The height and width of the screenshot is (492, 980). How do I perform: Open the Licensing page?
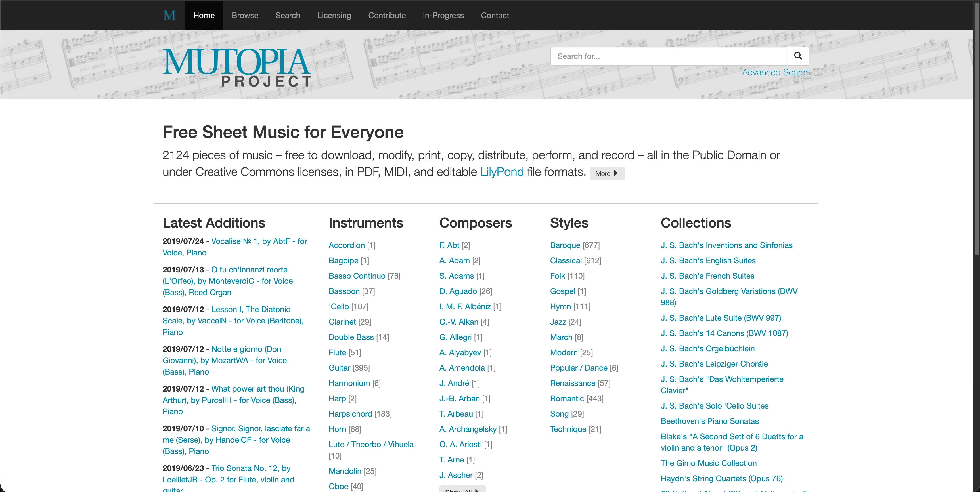click(x=334, y=16)
